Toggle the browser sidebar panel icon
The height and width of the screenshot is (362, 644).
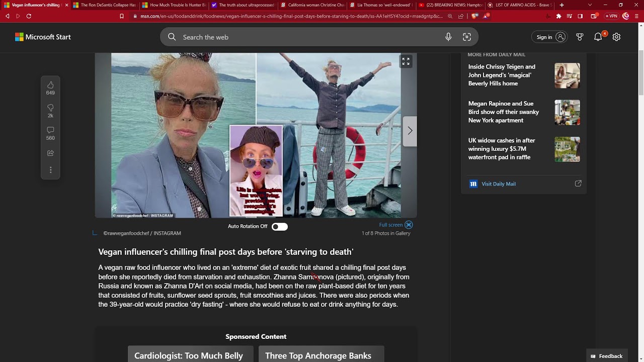580,16
